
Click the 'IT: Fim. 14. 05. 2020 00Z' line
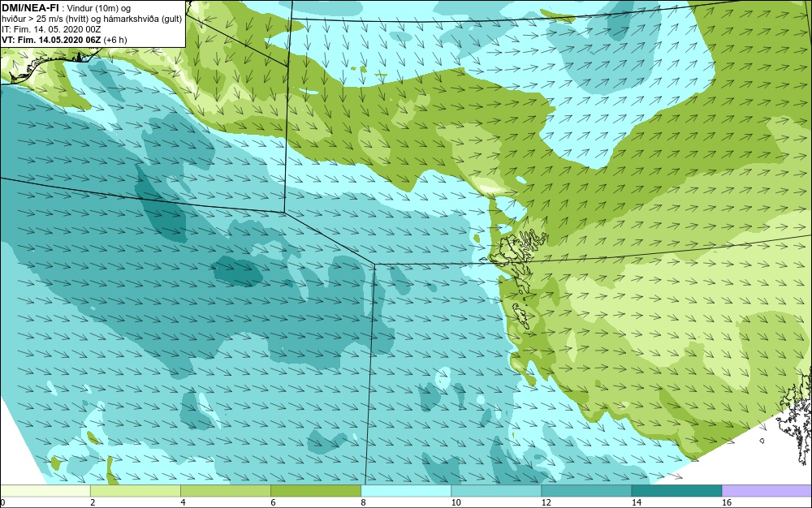pyautogui.click(x=51, y=29)
